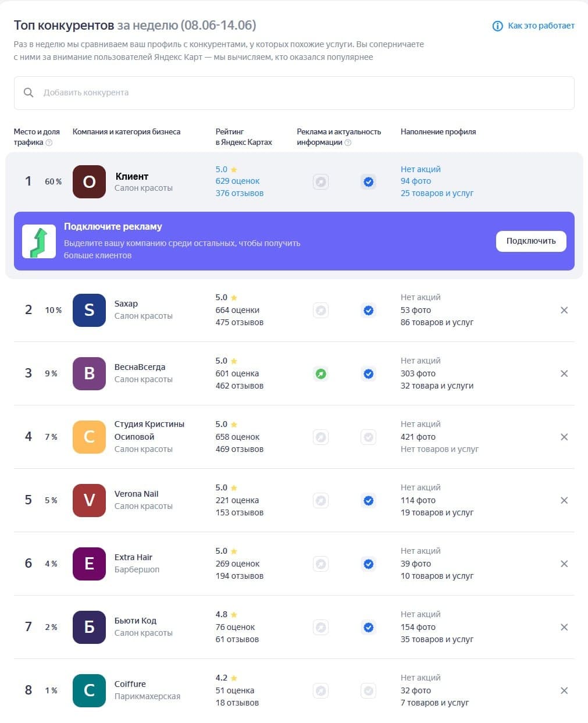Focus the 'Добавить конкурента' search field

click(294, 92)
